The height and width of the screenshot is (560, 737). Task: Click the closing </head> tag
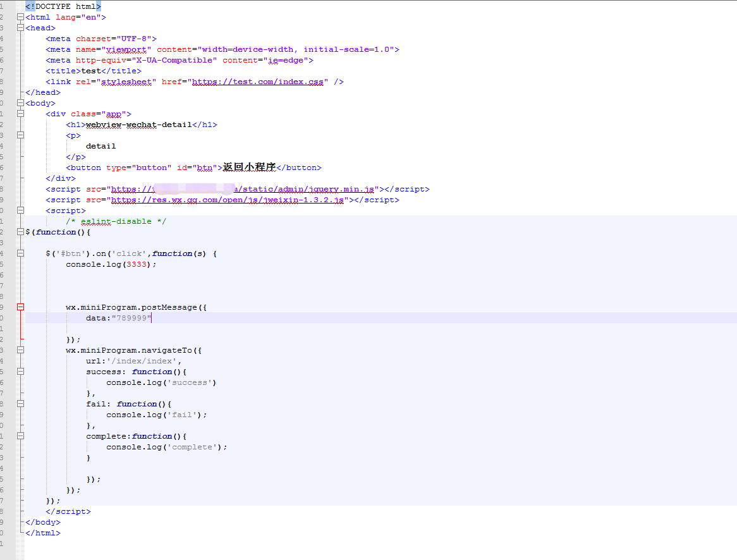[x=43, y=93]
